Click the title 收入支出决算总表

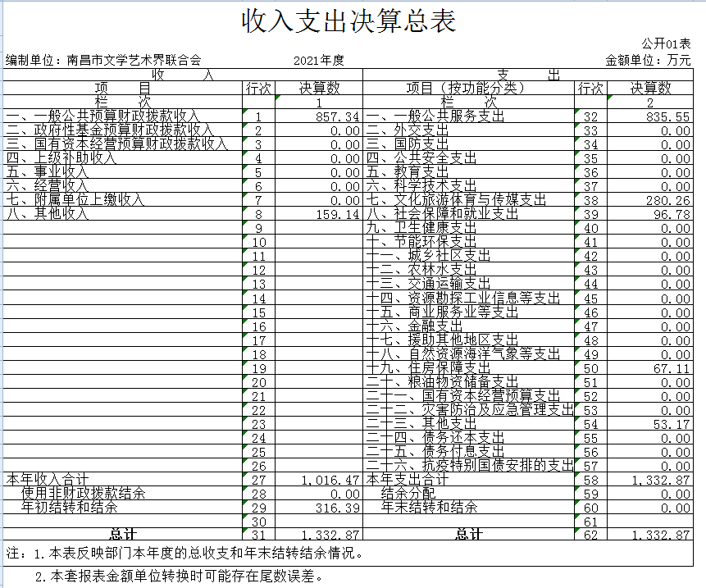click(x=349, y=21)
